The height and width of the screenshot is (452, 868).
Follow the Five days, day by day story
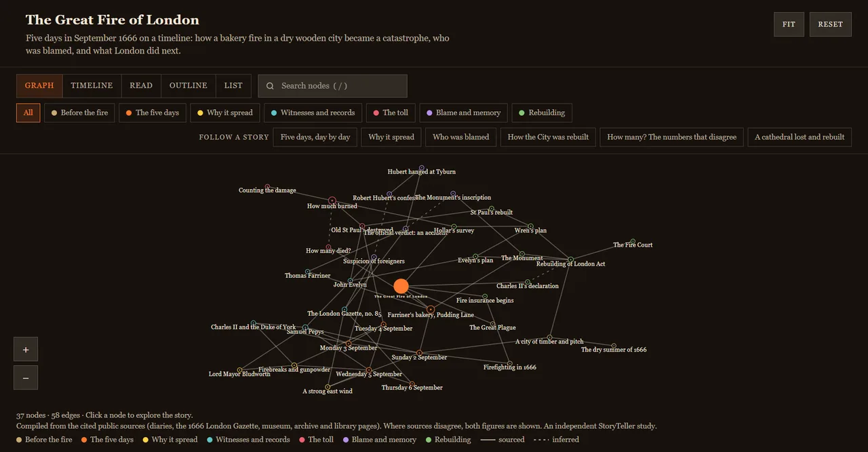point(315,137)
